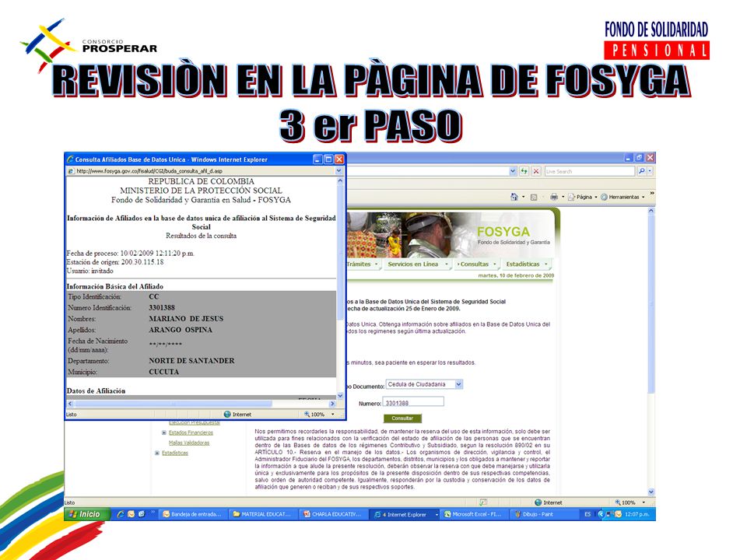Open the Home icon in IE command bar

[x=514, y=197]
